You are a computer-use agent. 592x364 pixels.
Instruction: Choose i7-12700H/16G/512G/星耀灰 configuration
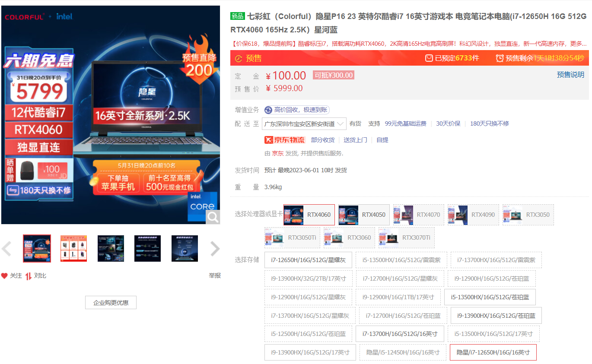[400, 279]
